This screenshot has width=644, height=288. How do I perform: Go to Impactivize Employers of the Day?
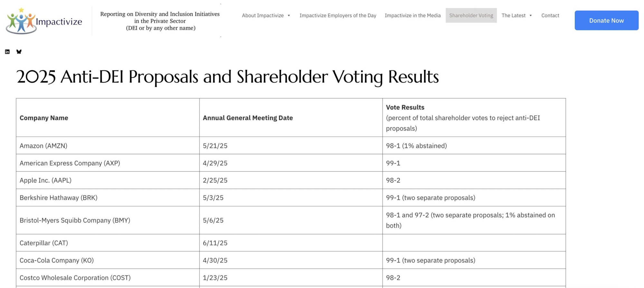338,15
